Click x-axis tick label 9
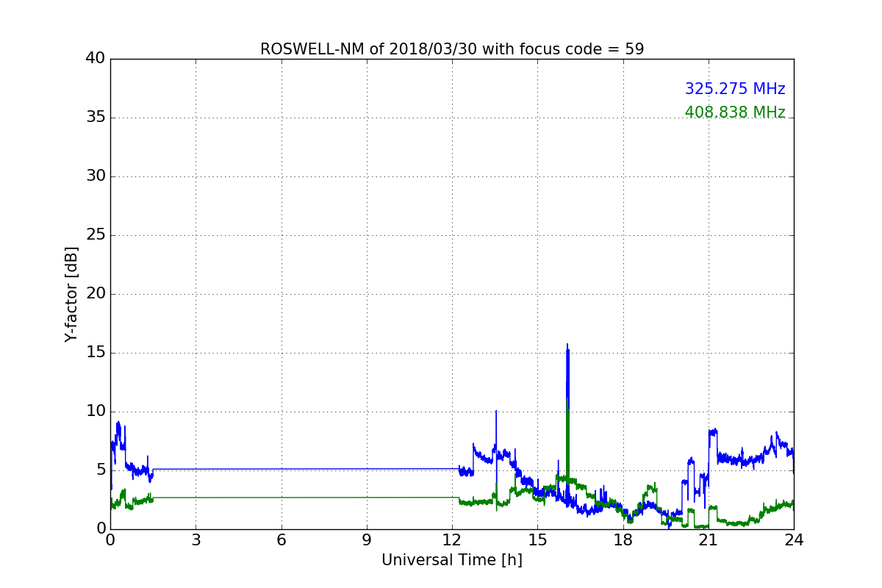 coord(367,540)
